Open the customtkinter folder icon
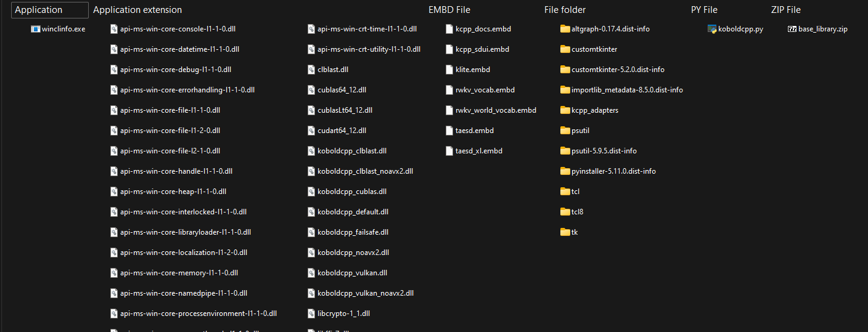 [x=565, y=49]
